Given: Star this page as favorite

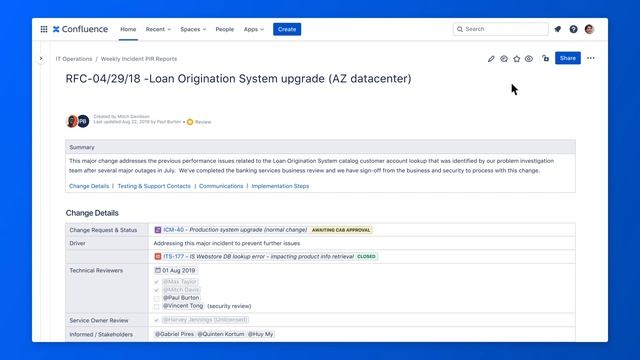Looking at the screenshot, I should [x=516, y=59].
